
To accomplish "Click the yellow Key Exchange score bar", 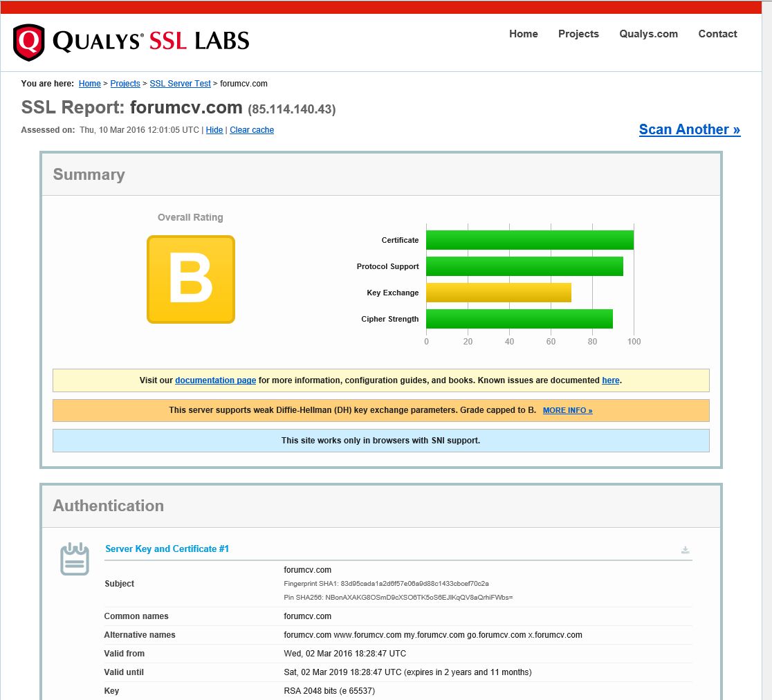I will pos(499,293).
